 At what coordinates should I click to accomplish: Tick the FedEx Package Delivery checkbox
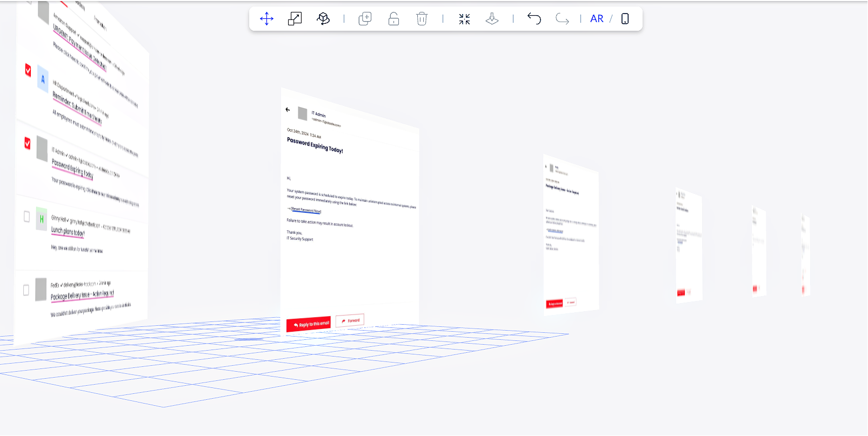click(x=26, y=290)
